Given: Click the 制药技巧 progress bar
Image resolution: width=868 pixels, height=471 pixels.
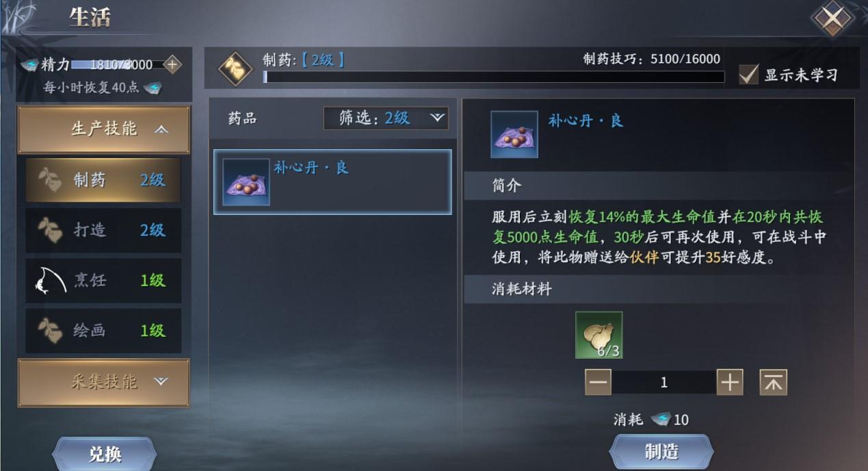Looking at the screenshot, I should [493, 77].
